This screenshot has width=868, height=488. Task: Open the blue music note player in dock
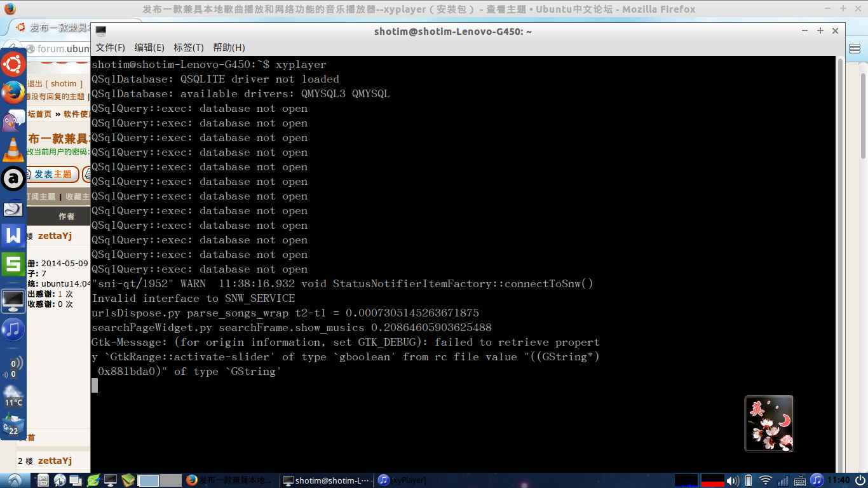13,329
